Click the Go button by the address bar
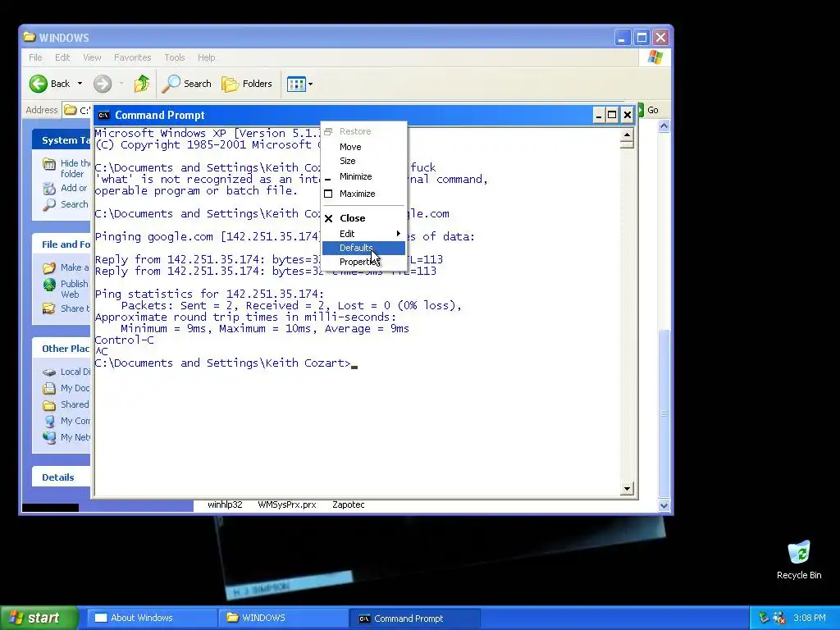 650,110
